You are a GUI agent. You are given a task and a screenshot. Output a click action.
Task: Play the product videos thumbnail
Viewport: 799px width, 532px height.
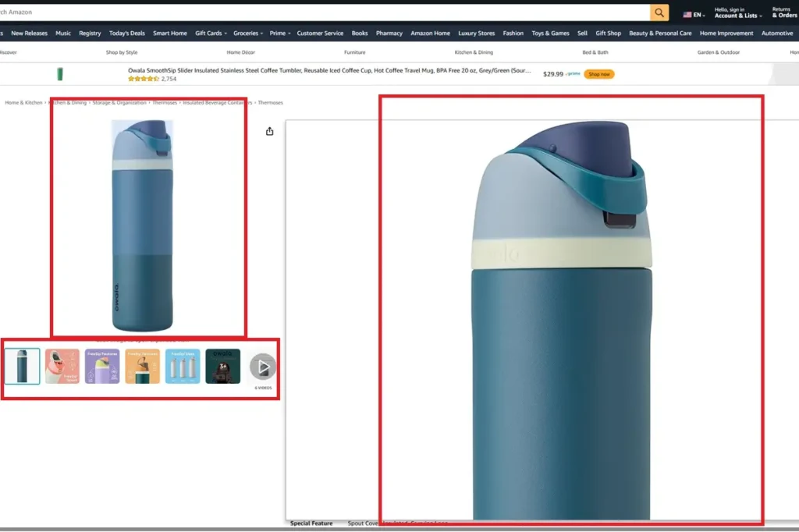(263, 367)
